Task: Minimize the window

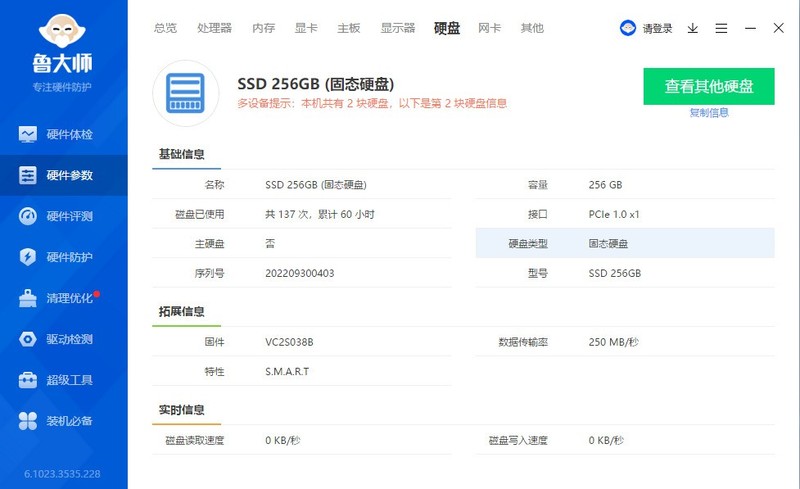Action: pyautogui.click(x=750, y=28)
